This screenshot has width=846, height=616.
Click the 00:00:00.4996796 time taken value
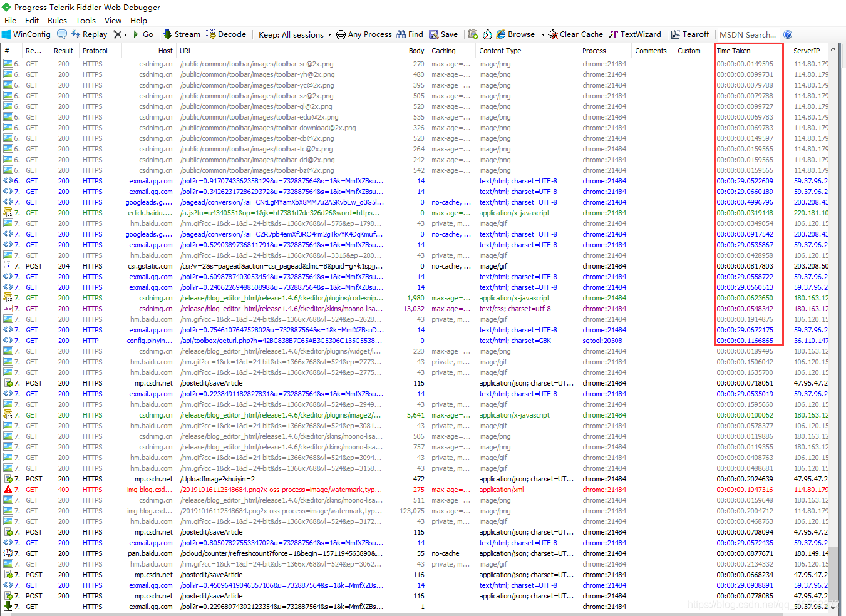tap(745, 202)
